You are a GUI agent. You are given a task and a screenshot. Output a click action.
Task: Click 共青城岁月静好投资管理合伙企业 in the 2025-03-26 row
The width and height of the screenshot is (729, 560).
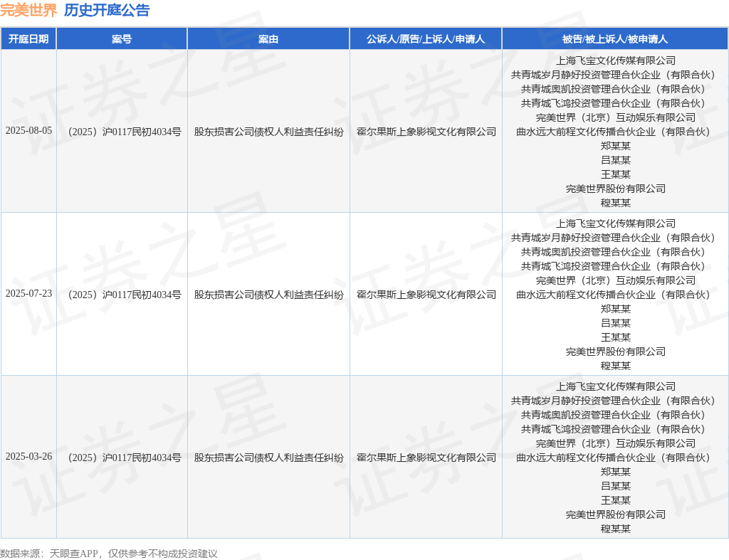click(586, 401)
